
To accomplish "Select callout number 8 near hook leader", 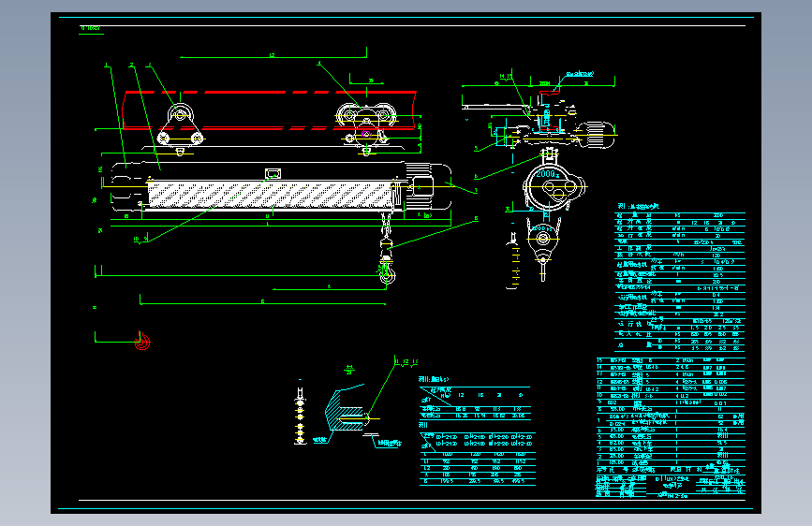I will click(x=477, y=218).
